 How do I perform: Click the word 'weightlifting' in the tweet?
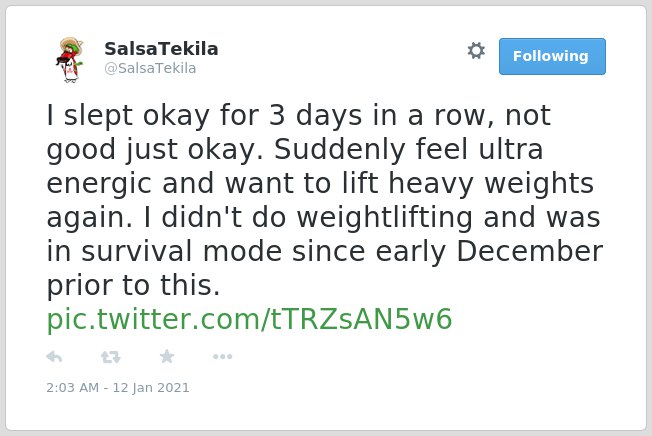click(385, 218)
